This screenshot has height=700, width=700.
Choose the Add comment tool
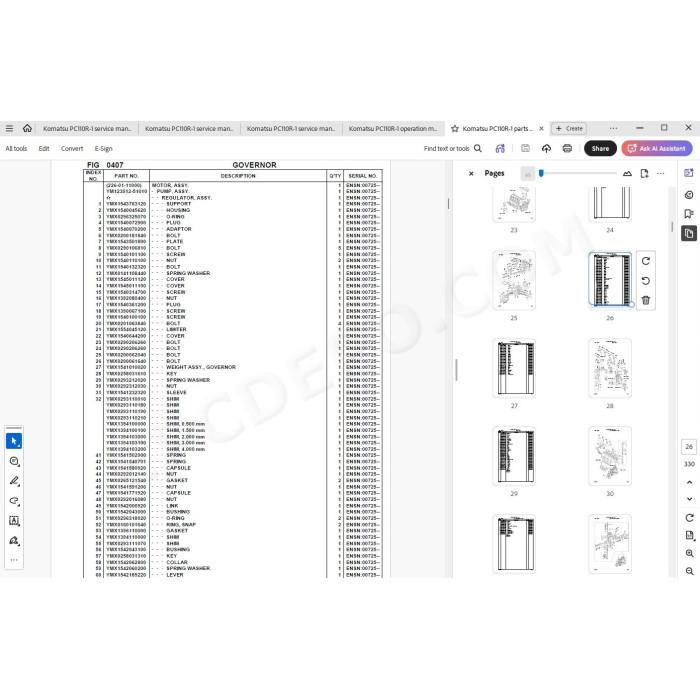(14, 461)
